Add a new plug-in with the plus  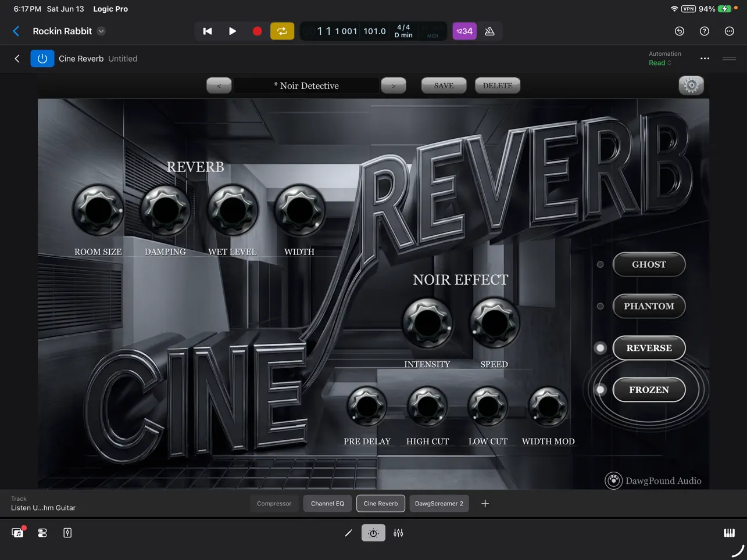pyautogui.click(x=485, y=504)
